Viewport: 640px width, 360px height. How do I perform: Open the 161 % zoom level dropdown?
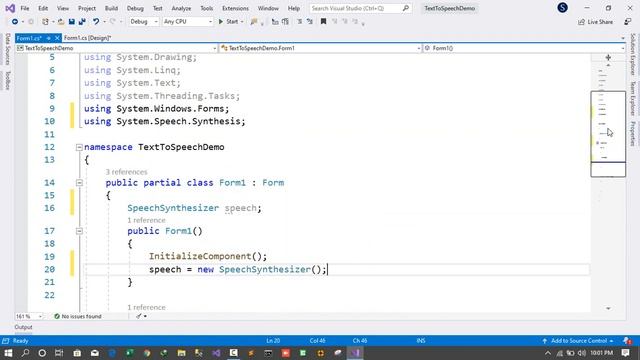[29, 316]
